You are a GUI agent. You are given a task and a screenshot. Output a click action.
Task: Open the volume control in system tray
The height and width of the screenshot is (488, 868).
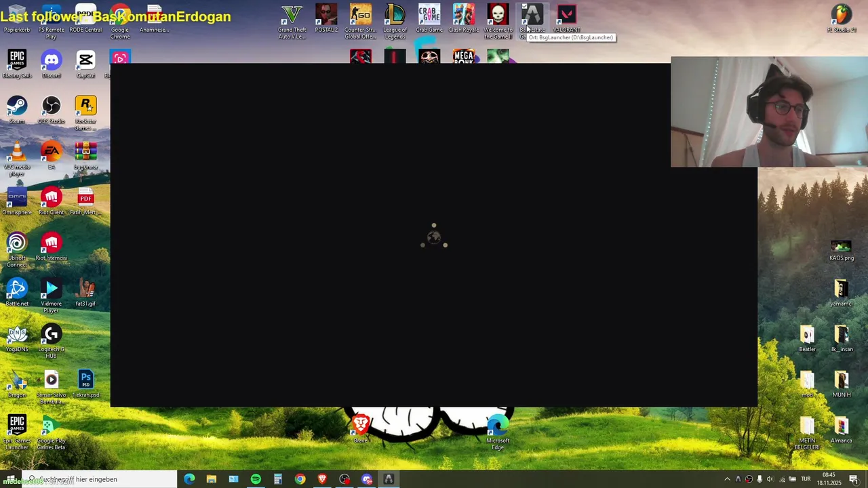coord(770,479)
